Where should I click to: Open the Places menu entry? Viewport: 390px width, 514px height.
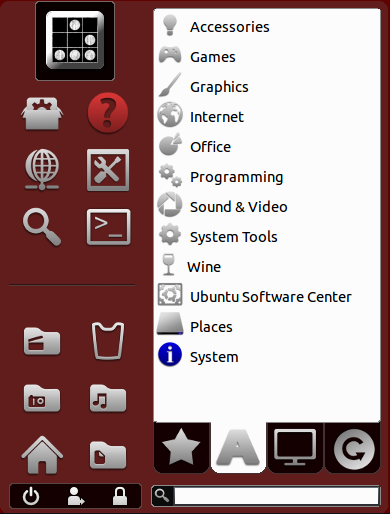tap(267, 327)
